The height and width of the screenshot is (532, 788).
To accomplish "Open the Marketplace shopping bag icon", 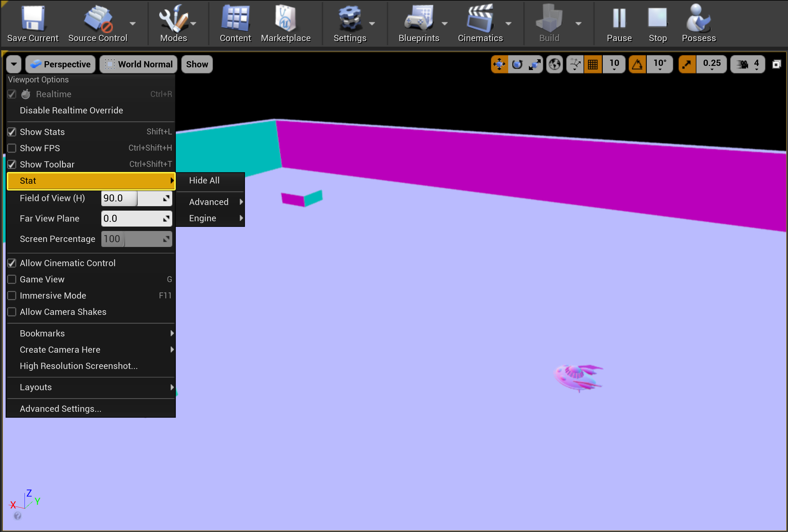I will click(285, 19).
